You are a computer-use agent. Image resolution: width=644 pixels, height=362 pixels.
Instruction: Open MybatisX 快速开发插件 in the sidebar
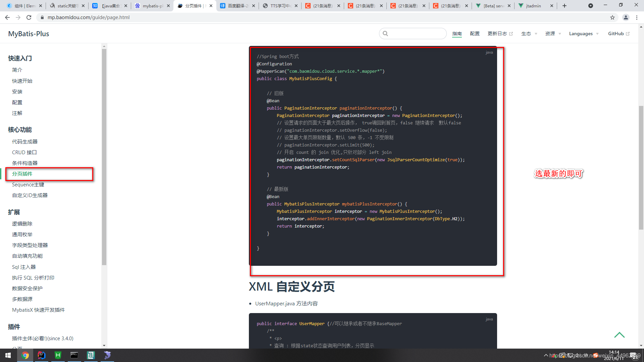coord(39,310)
